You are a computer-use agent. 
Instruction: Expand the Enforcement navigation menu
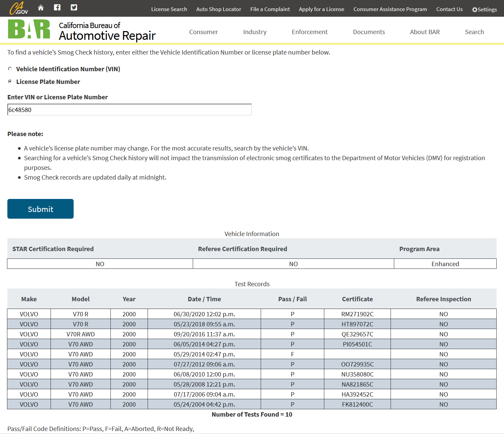pos(310,32)
